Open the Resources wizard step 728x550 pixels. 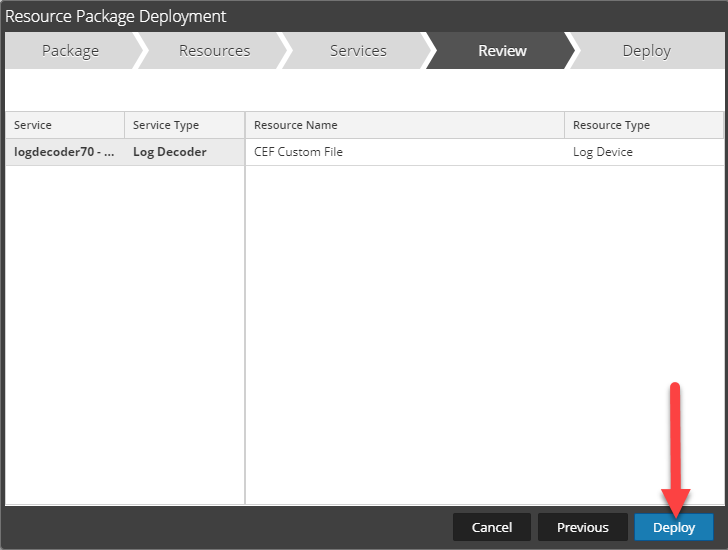tap(214, 51)
